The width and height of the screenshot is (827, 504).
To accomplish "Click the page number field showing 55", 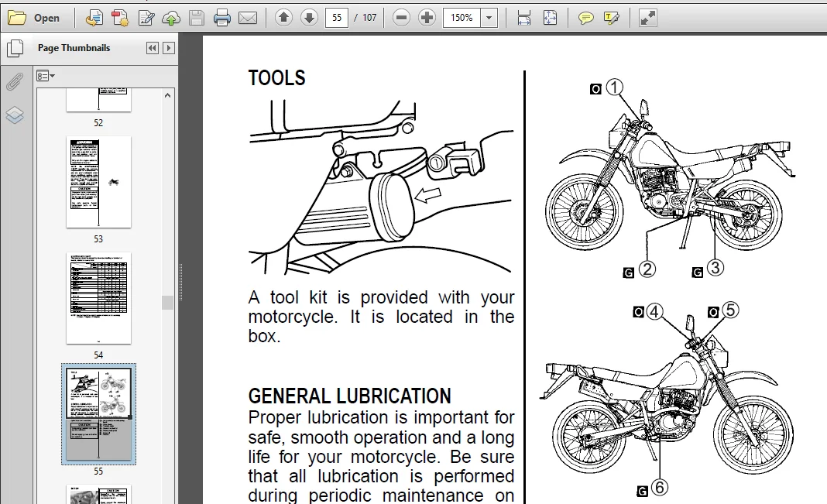I will tap(337, 18).
